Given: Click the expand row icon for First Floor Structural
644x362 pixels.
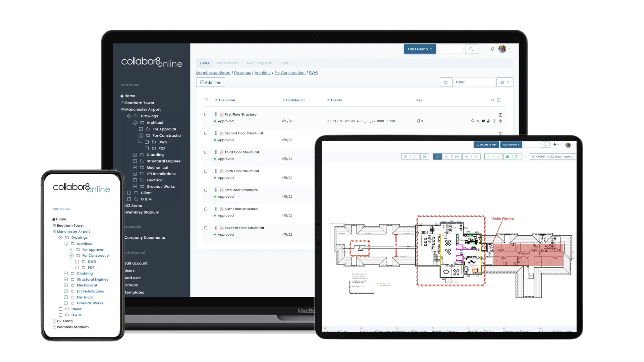Looking at the screenshot, I should 500,115.
